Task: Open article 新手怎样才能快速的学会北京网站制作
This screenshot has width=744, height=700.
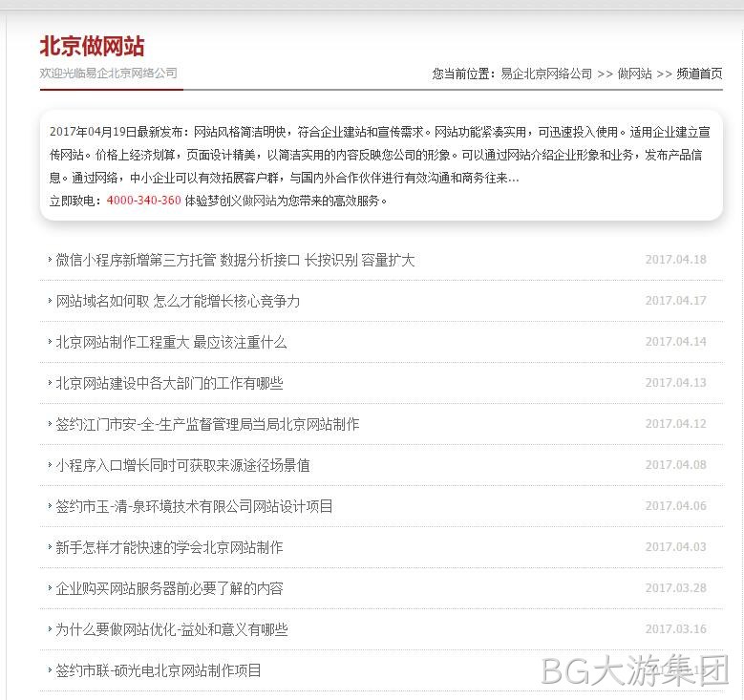Action: pyautogui.click(x=169, y=547)
